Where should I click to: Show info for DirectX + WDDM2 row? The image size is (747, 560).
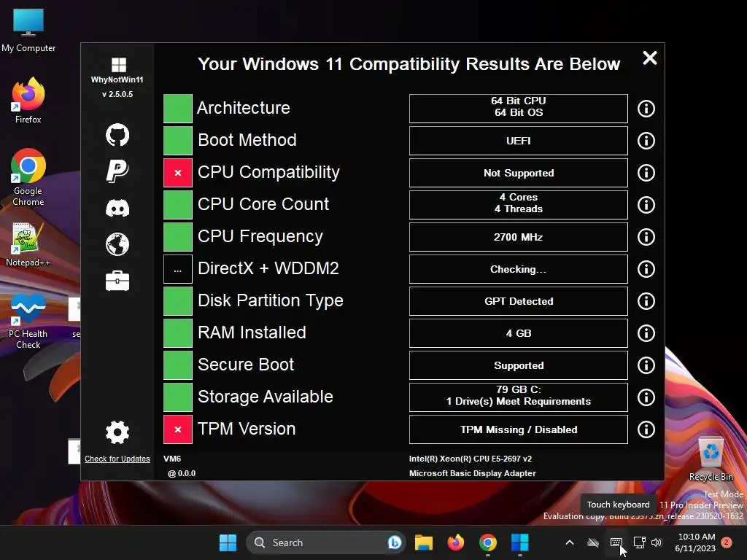tap(646, 269)
